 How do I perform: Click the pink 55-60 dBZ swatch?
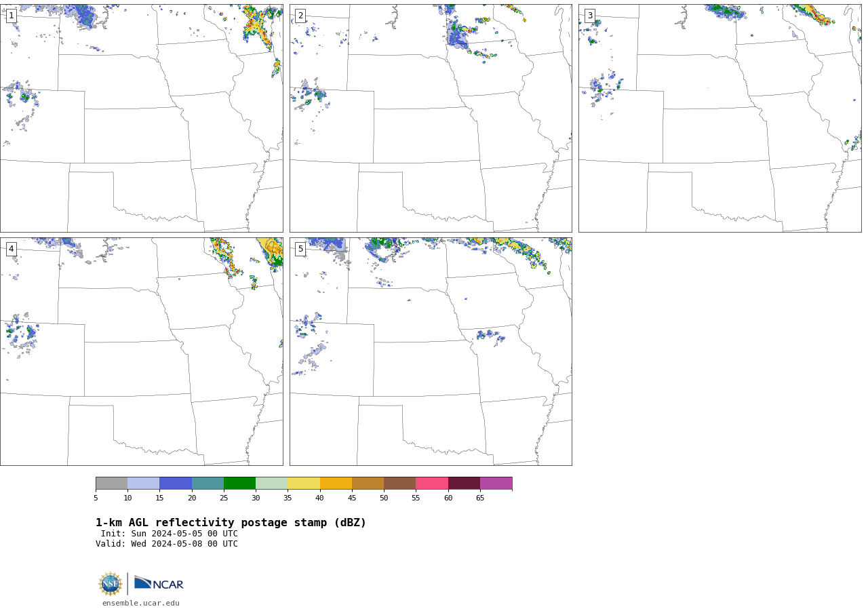pos(432,484)
